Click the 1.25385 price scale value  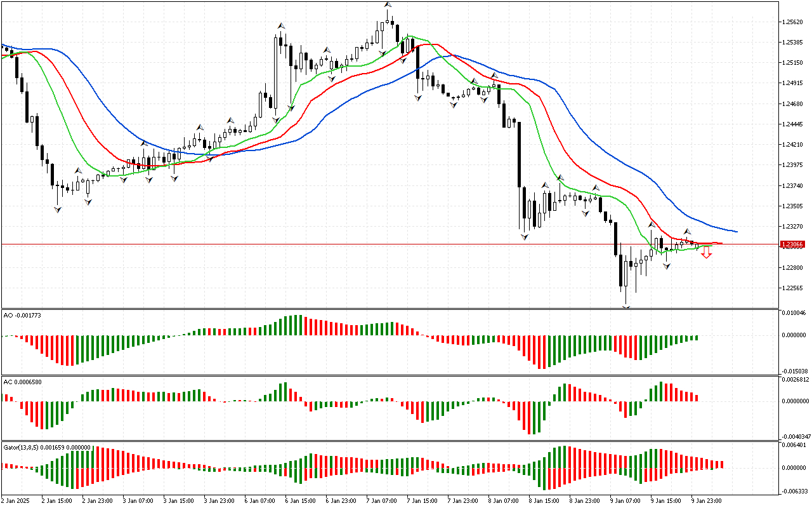(x=793, y=42)
